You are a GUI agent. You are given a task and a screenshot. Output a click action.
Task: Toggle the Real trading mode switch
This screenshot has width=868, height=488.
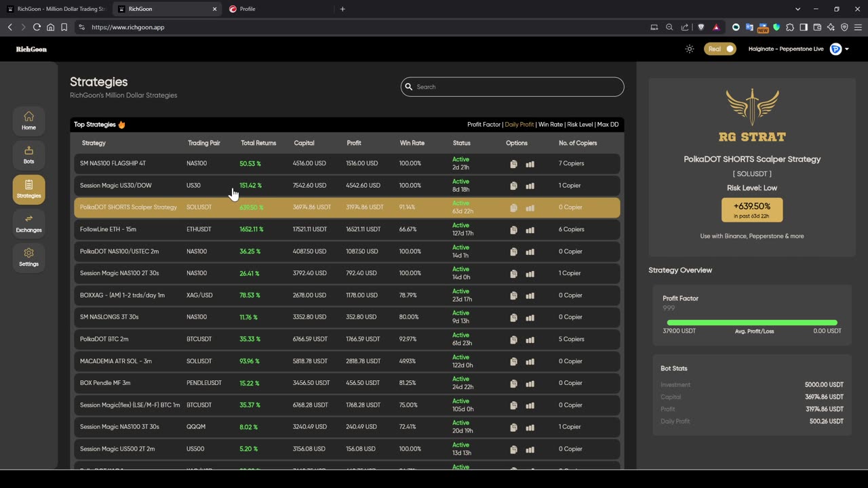click(x=720, y=49)
